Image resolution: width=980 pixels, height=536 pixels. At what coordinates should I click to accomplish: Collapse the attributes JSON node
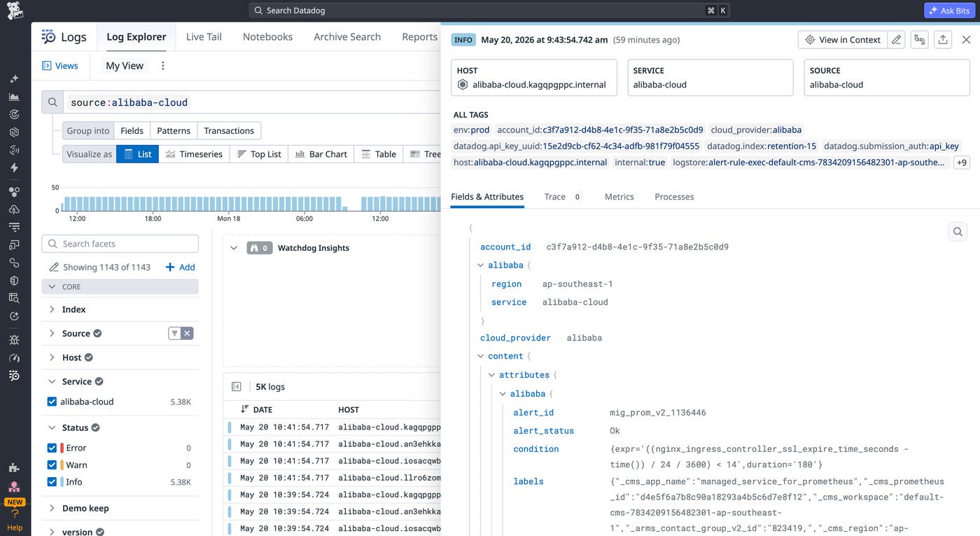coord(492,375)
